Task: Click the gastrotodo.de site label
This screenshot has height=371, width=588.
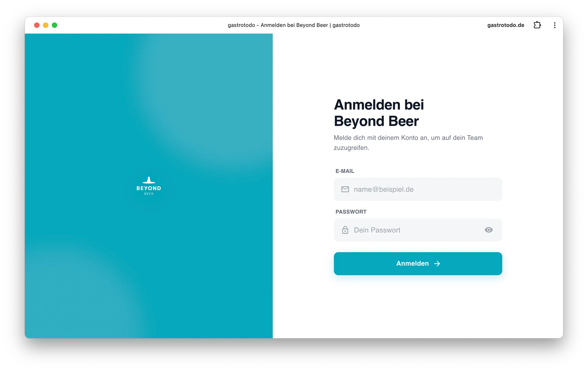Action: pyautogui.click(x=506, y=25)
